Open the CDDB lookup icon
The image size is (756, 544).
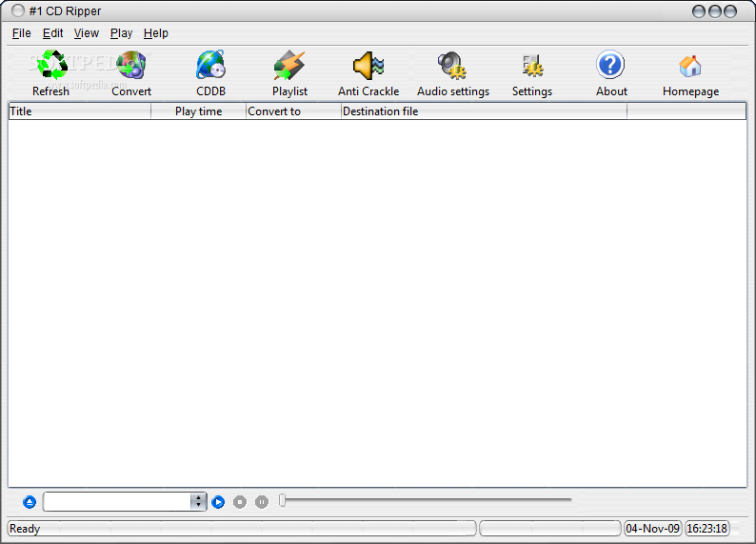point(210,65)
